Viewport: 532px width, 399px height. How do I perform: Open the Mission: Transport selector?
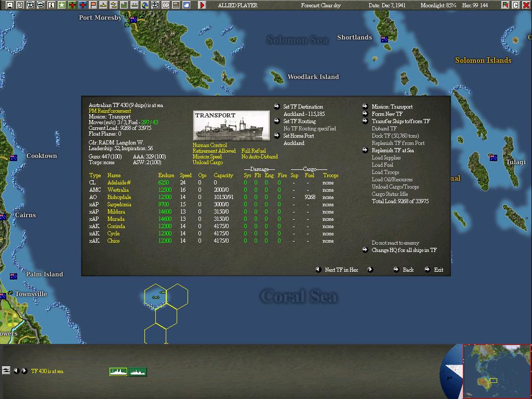[392, 107]
